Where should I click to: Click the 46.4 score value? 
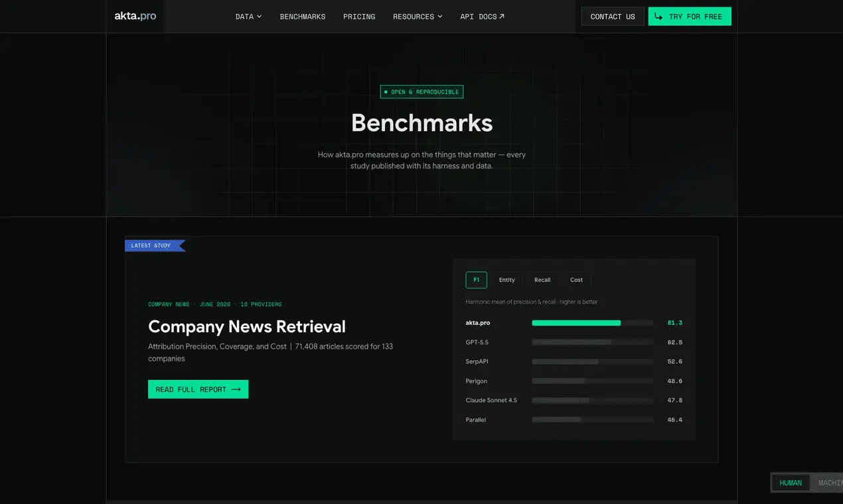[675, 420]
